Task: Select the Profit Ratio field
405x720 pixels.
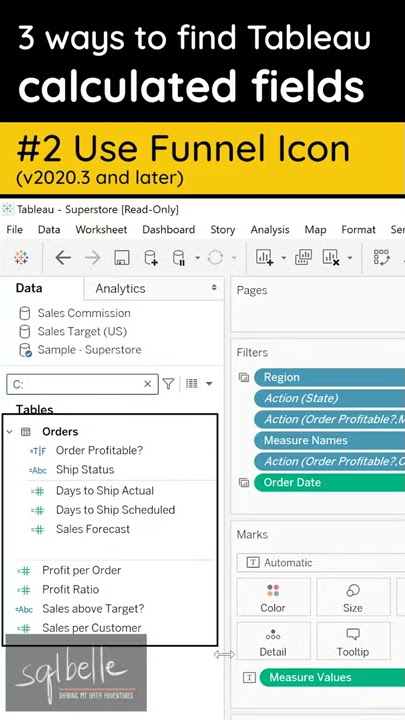Action: (70, 590)
